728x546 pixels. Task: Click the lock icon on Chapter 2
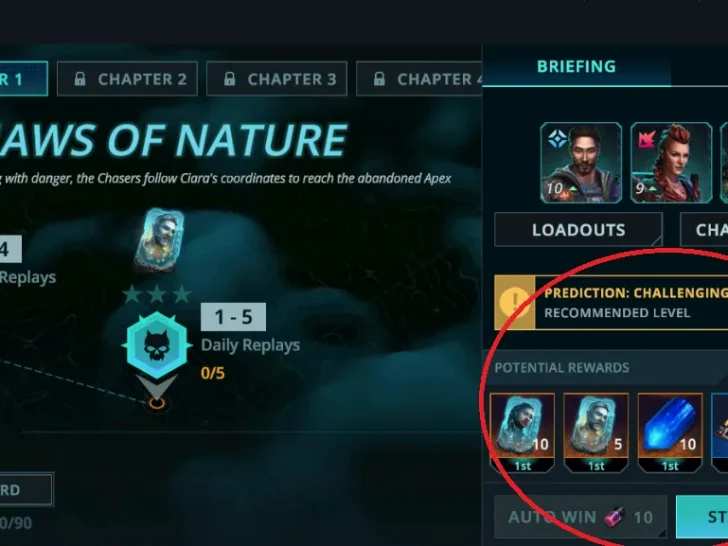click(x=80, y=79)
